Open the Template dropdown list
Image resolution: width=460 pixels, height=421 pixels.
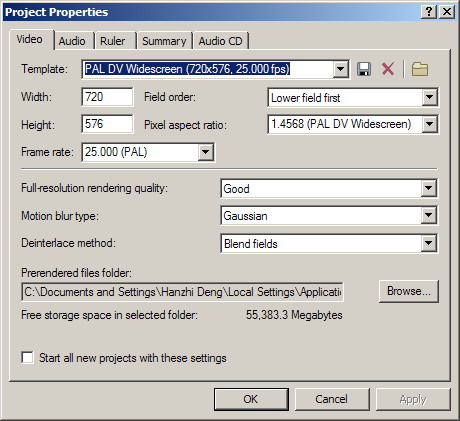click(x=340, y=69)
